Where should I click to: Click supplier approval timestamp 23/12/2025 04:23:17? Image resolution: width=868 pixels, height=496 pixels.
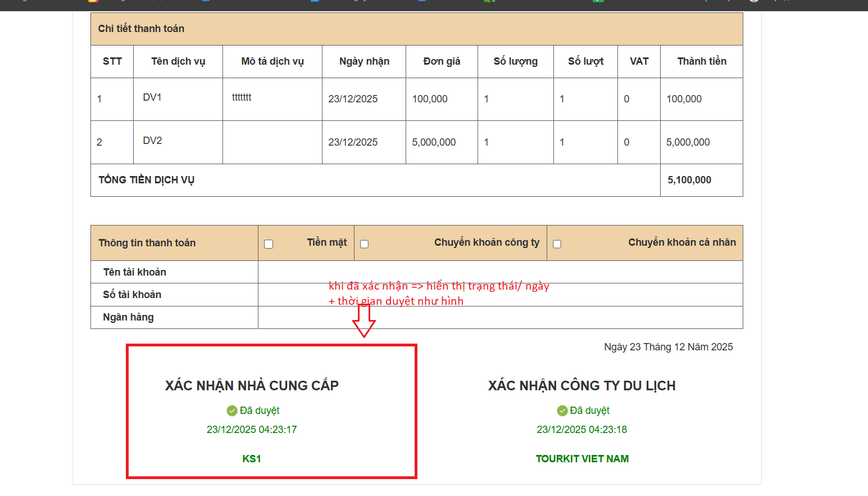click(252, 430)
